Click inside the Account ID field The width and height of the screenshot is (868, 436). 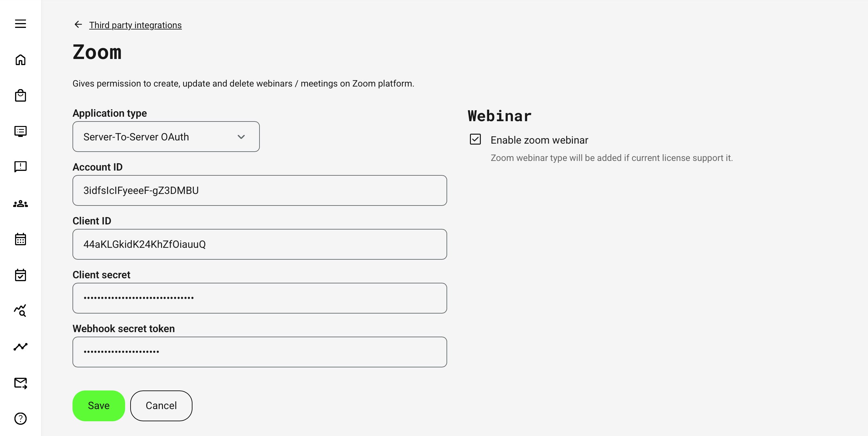tap(260, 190)
